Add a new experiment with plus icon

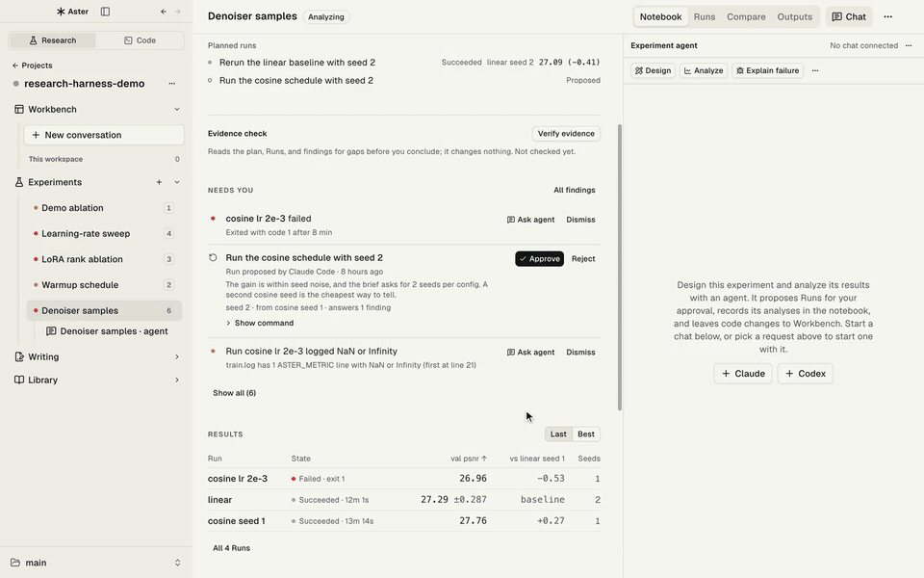pos(159,182)
